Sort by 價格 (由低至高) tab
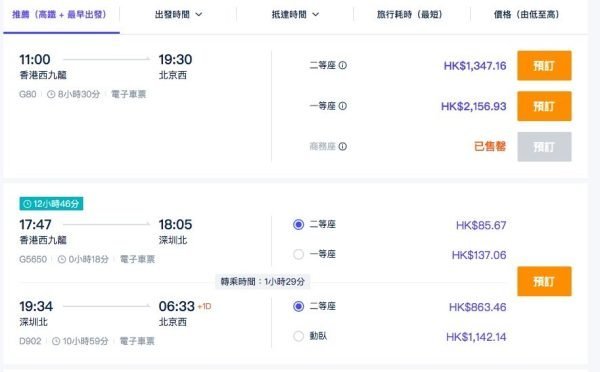This screenshot has width=600, height=372. [x=527, y=15]
